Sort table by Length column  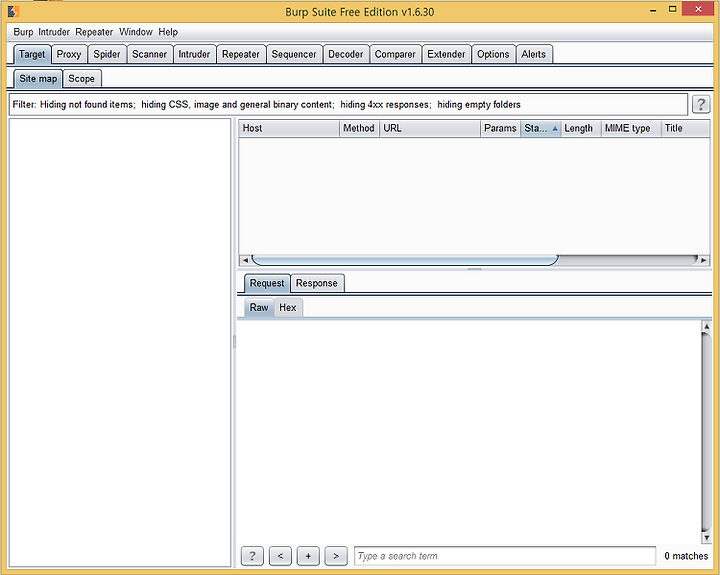(581, 129)
